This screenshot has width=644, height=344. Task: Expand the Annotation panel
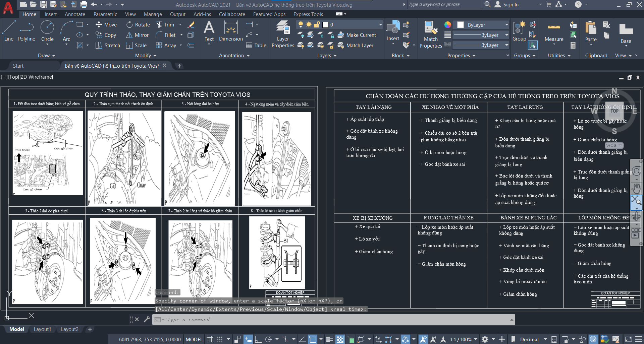point(234,56)
